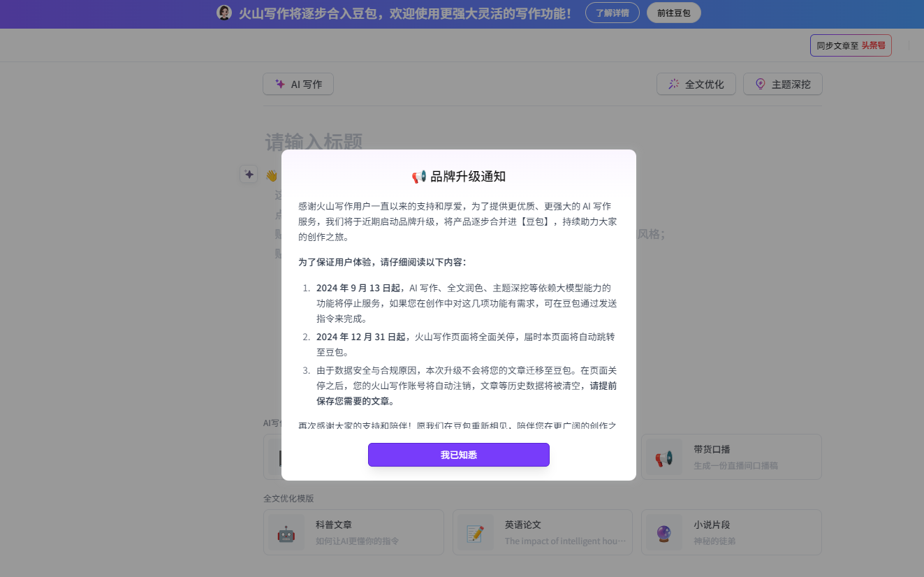Start 全文优化 full-text optimization

[x=696, y=84]
